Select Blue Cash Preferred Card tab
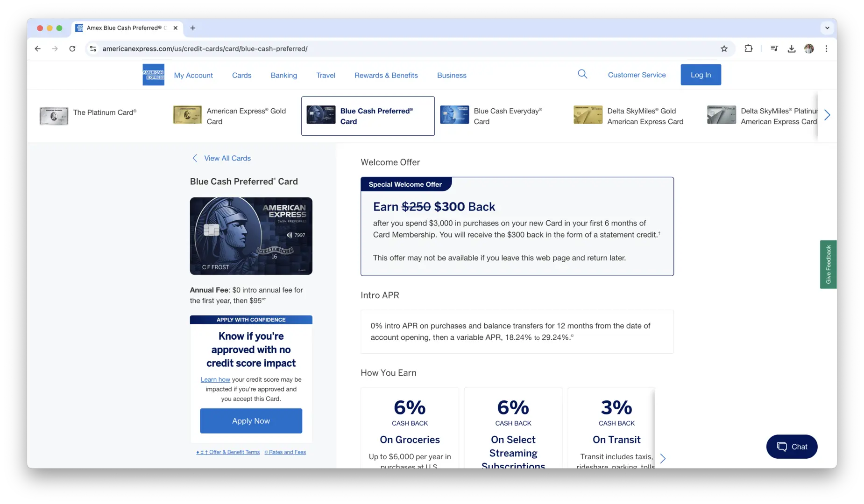The height and width of the screenshot is (504, 864). click(x=368, y=116)
